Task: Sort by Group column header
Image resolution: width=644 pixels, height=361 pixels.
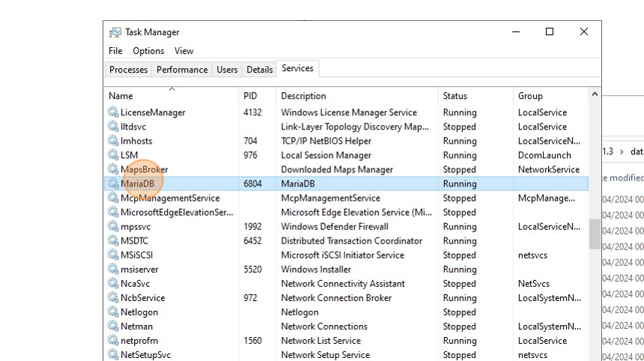Action: tap(550, 96)
